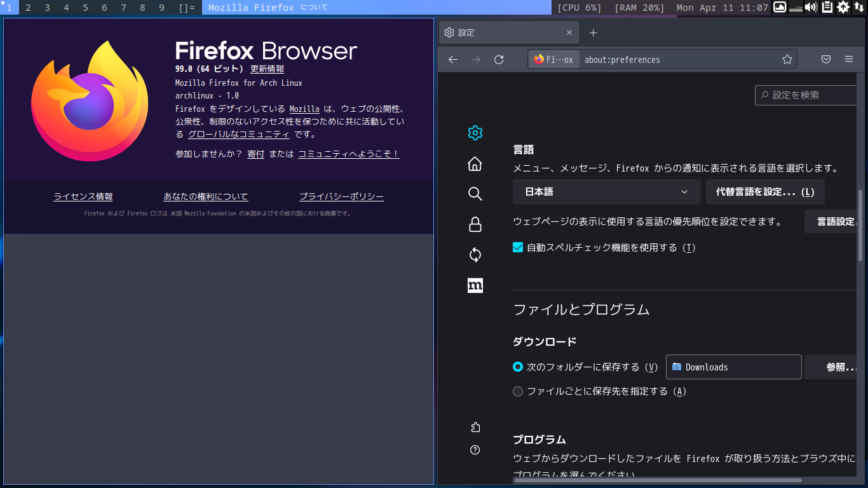Image resolution: width=868 pixels, height=488 pixels.
Task: Click the clipboard tray icon
Action: point(827,7)
